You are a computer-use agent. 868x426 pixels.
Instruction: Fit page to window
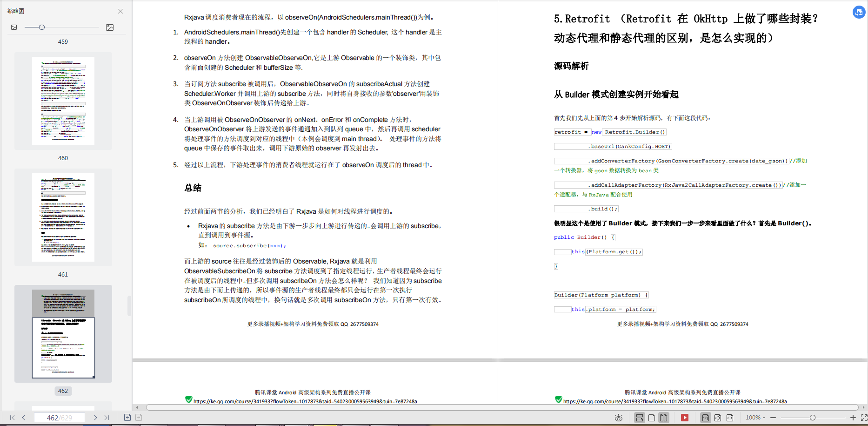coord(718,418)
